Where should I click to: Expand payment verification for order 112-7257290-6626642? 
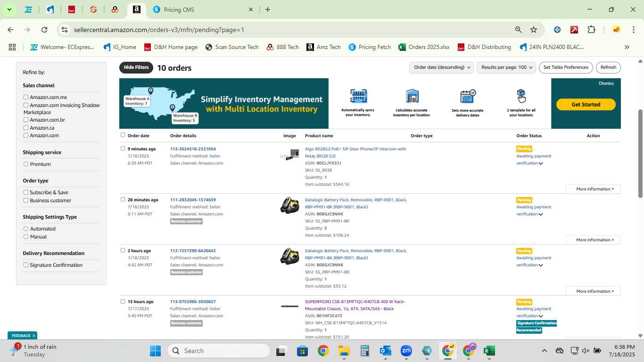[x=541, y=265]
